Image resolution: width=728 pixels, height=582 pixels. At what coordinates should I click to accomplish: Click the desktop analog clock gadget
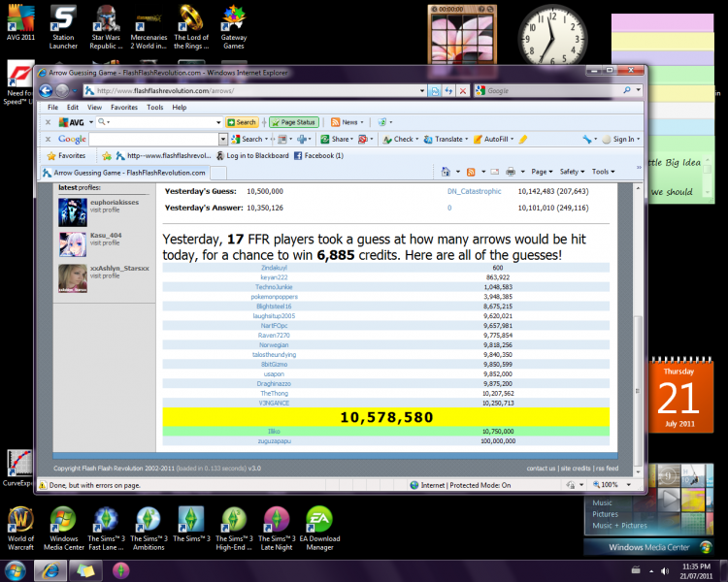coord(551,35)
